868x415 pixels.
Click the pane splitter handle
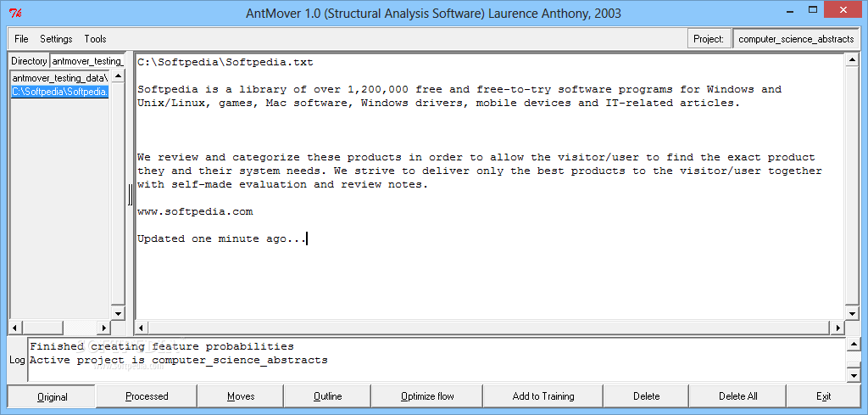131,194
